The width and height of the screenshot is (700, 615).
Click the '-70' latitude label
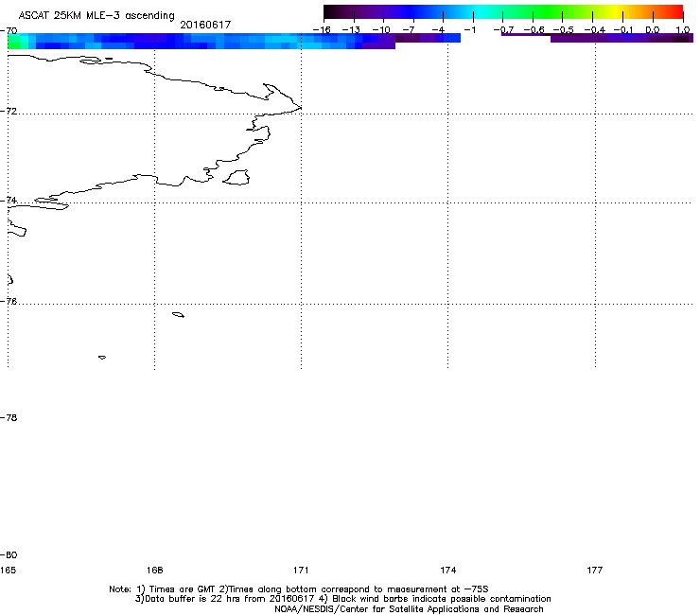[x=9, y=30]
